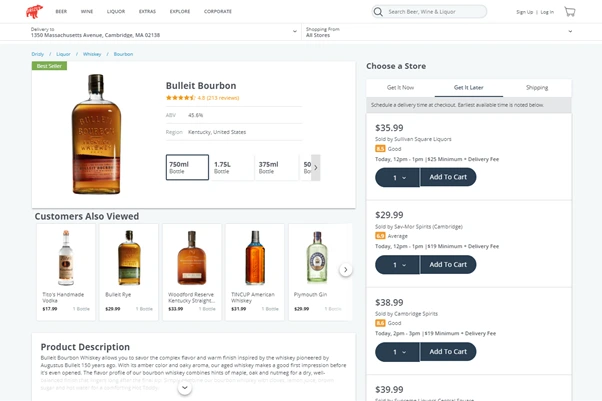Expand the Product Description text
This screenshot has height=401, width=602.
(185, 388)
